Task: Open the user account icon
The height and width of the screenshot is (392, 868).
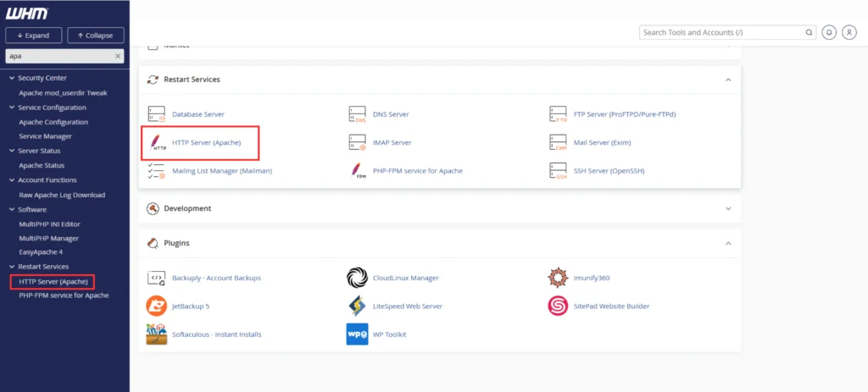Action: coord(849,33)
